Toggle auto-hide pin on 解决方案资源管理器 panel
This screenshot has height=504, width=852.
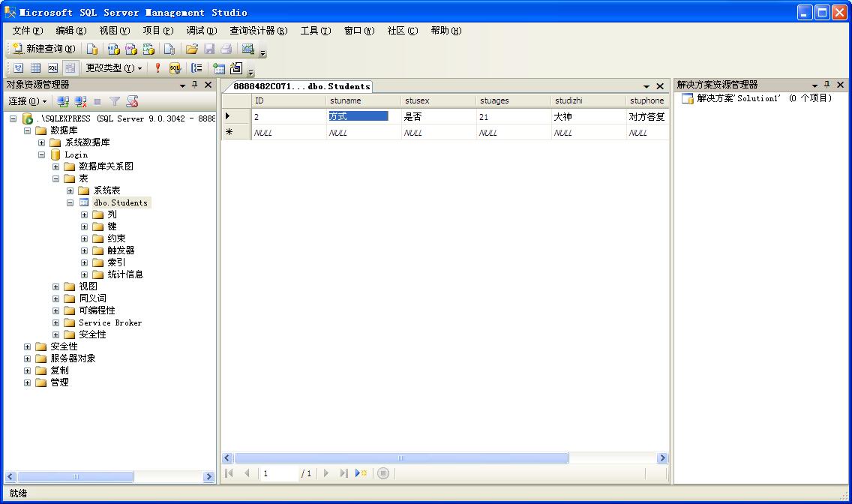pos(827,85)
